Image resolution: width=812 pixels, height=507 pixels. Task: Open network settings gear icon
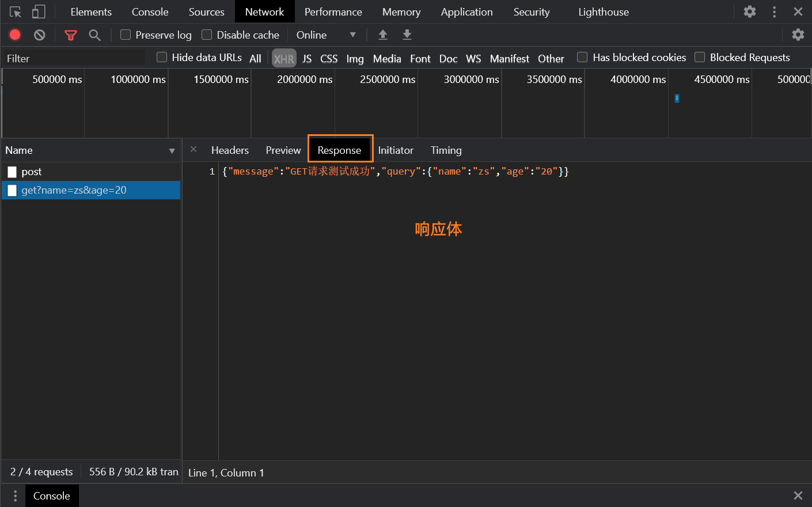click(798, 35)
